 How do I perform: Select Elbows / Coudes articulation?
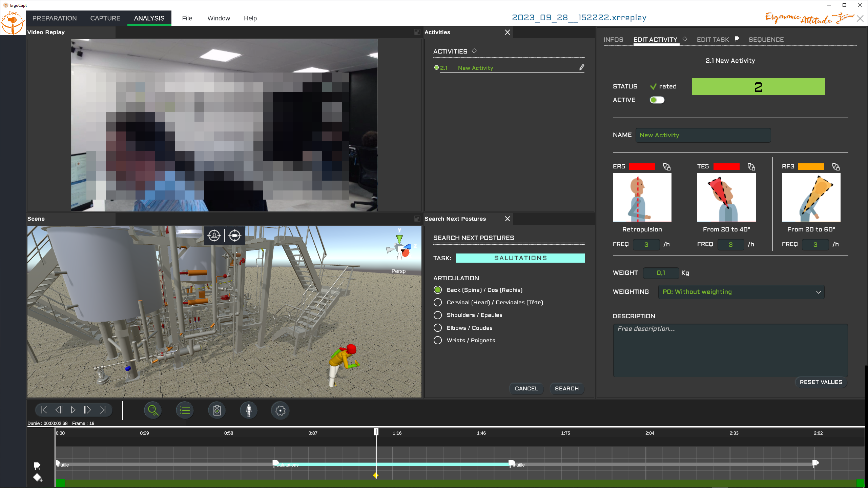click(x=438, y=328)
